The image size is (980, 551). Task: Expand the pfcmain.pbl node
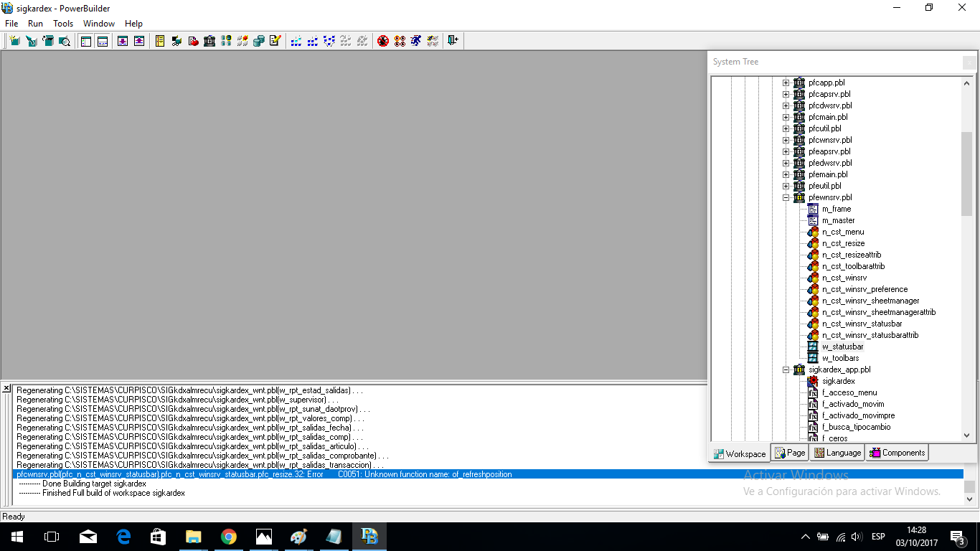786,117
